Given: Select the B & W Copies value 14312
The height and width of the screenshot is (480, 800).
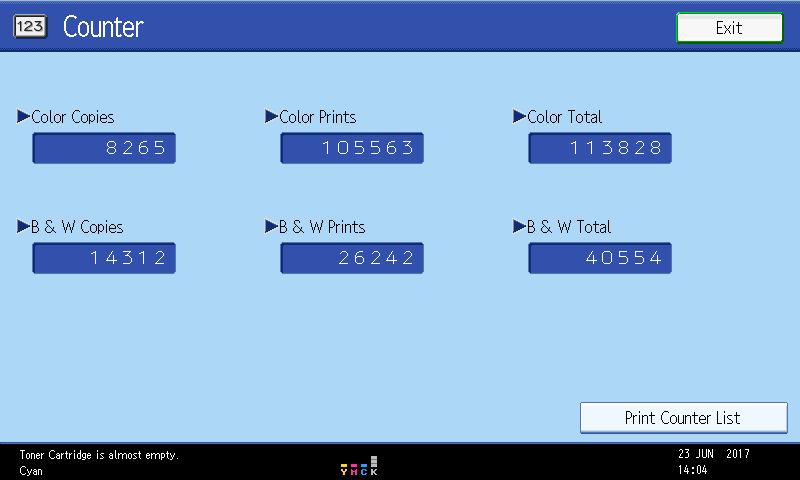Looking at the screenshot, I should [104, 258].
